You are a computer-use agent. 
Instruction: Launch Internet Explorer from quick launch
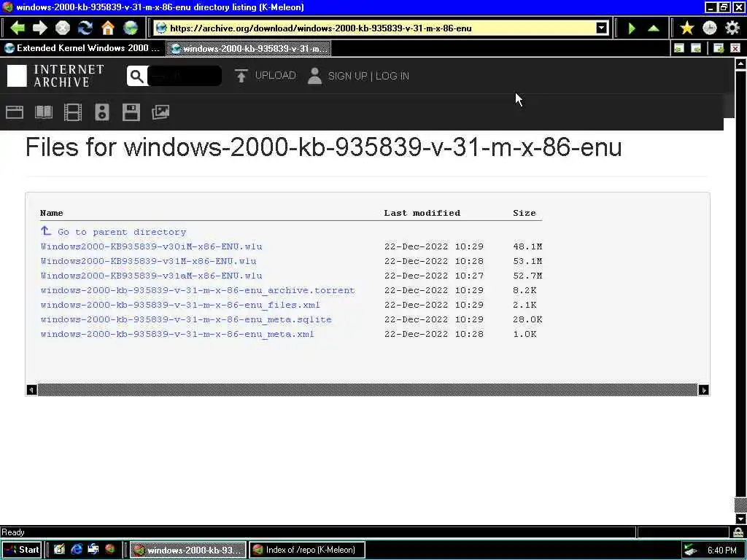tap(76, 550)
